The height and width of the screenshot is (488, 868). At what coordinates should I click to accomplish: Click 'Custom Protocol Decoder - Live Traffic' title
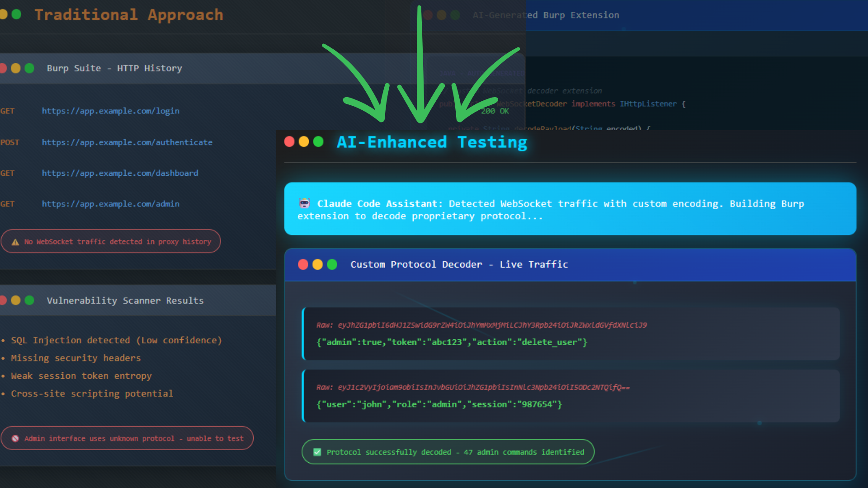click(x=459, y=264)
